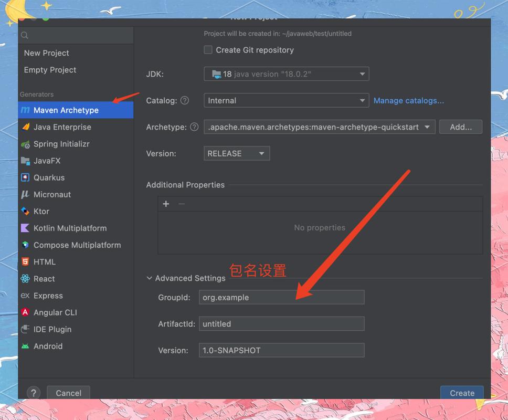Viewport: 508px width, 420px height.
Task: Click the JavaFX generator icon
Action: point(25,161)
